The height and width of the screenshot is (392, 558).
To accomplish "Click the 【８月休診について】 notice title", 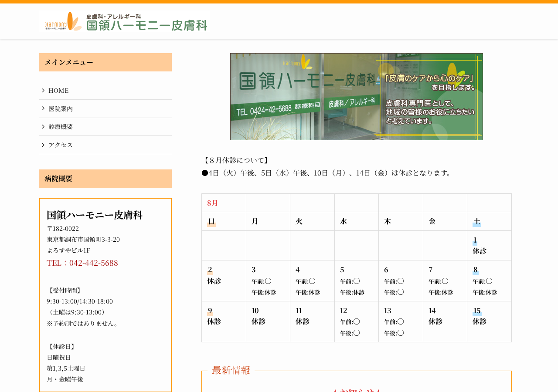I will pyautogui.click(x=236, y=160).
